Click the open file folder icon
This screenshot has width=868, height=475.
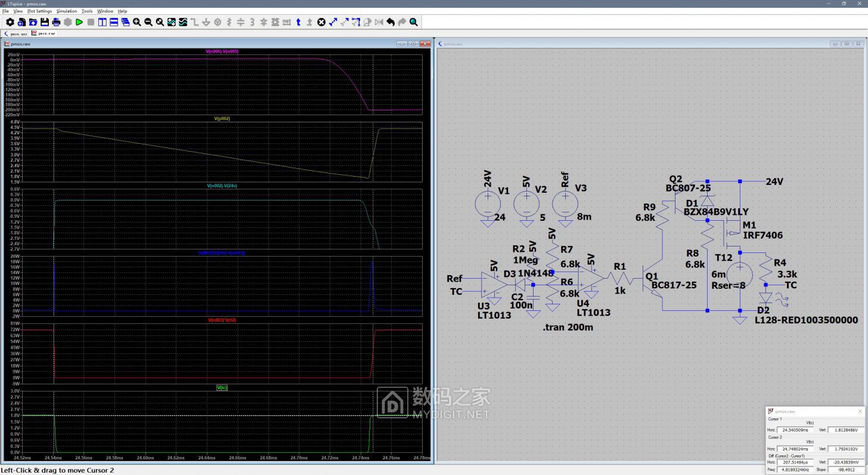33,22
